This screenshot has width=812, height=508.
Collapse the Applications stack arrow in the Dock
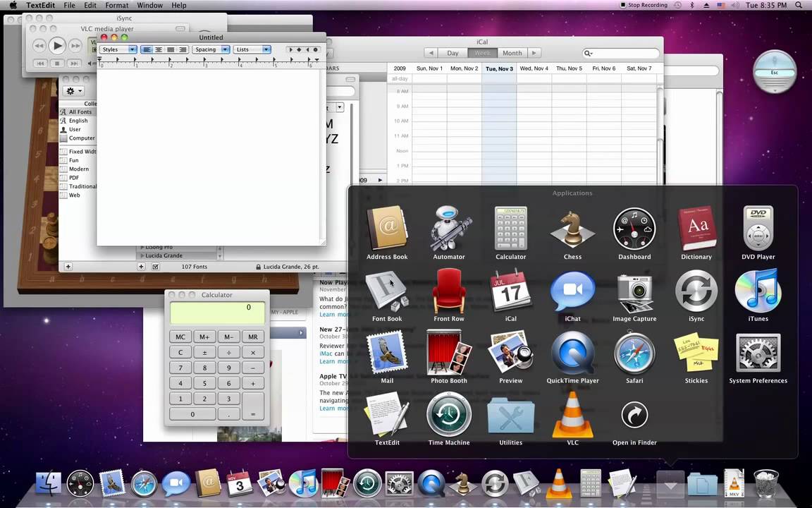click(670, 485)
